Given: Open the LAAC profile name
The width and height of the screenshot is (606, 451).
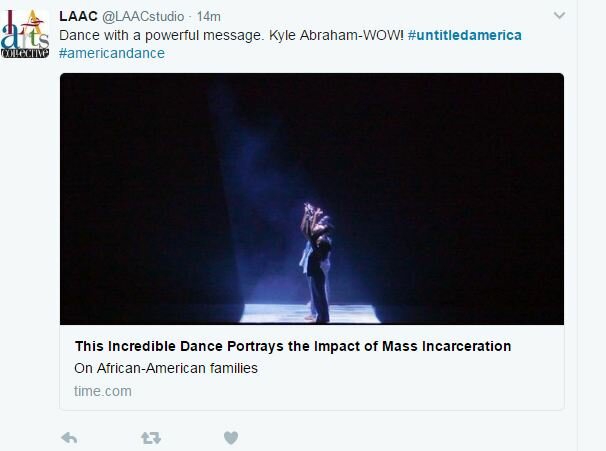Looking at the screenshot, I should [x=78, y=17].
